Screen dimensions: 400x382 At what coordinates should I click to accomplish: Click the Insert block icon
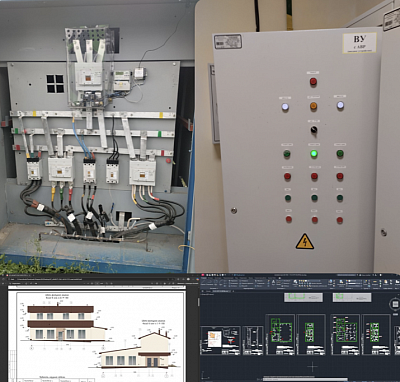(330, 282)
